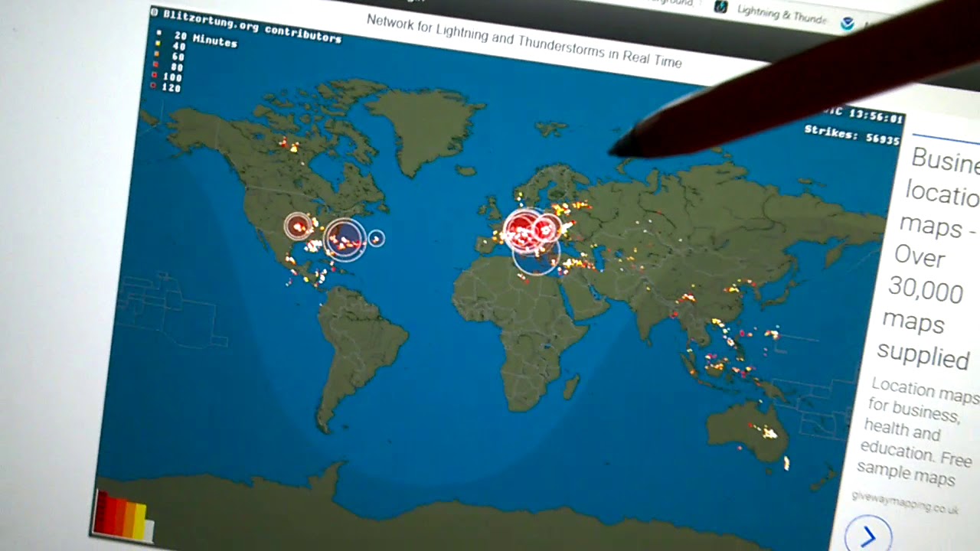Viewport: 980px width, 551px height.
Task: Click the Blitzortung.org contributors credit
Action: coord(246,24)
